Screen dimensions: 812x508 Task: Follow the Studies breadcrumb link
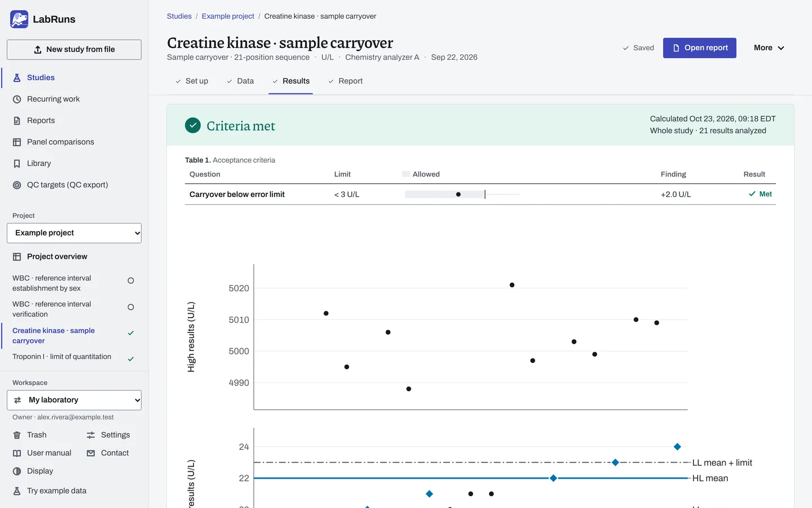coord(179,16)
